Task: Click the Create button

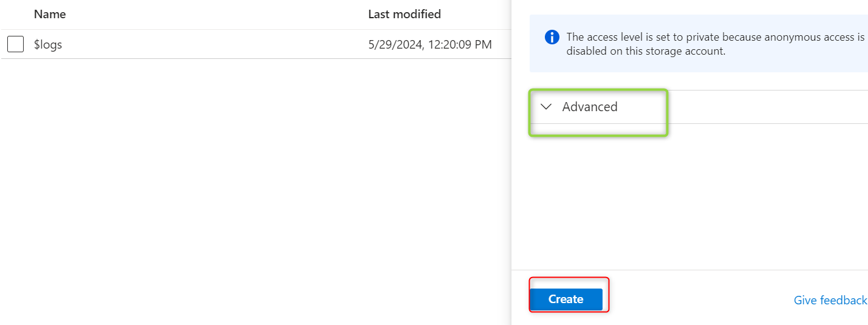Action: point(566,299)
